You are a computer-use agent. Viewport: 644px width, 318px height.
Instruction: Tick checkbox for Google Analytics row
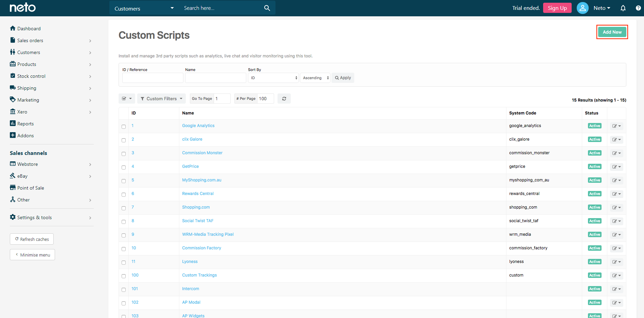point(124,127)
